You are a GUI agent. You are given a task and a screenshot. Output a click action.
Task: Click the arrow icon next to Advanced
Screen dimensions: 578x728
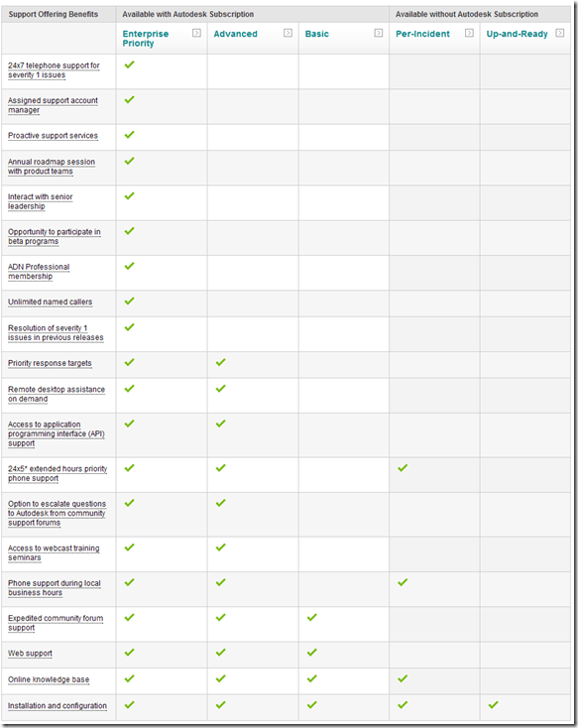[x=288, y=33]
